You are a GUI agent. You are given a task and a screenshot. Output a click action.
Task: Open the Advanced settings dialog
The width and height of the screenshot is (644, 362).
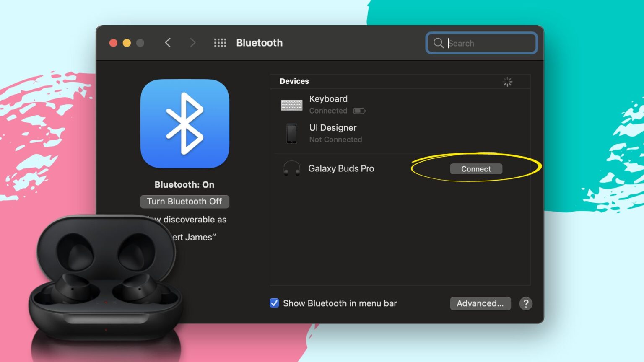(480, 303)
